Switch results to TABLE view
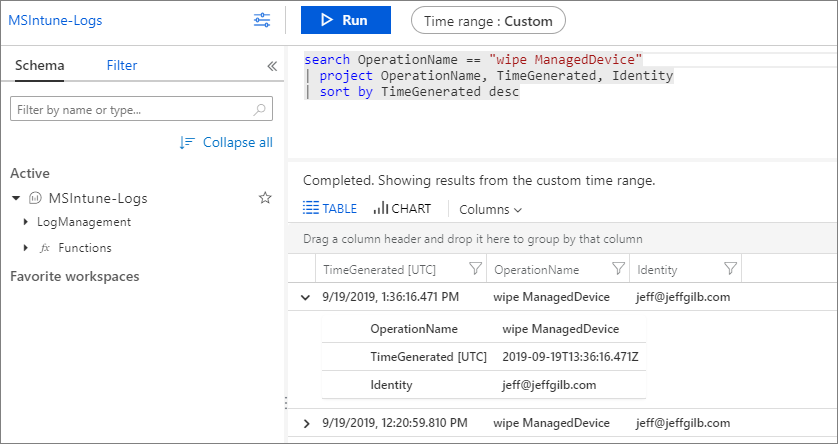This screenshot has height=444, width=838. [x=330, y=208]
